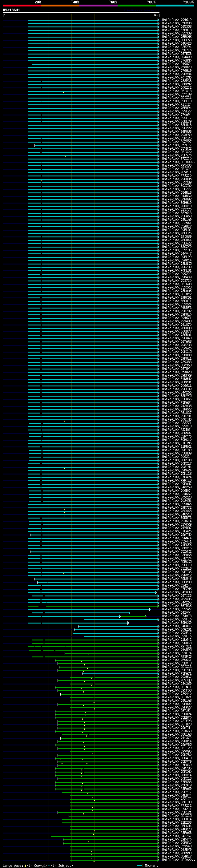Select hit UniRef100_A5A8K8

point(177,67)
